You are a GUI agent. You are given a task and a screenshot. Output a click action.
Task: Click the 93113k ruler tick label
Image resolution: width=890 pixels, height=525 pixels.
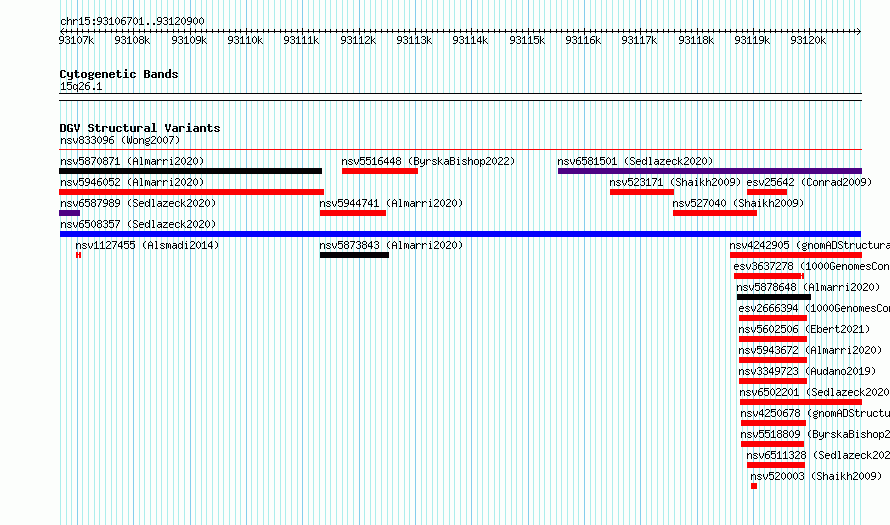pos(414,40)
